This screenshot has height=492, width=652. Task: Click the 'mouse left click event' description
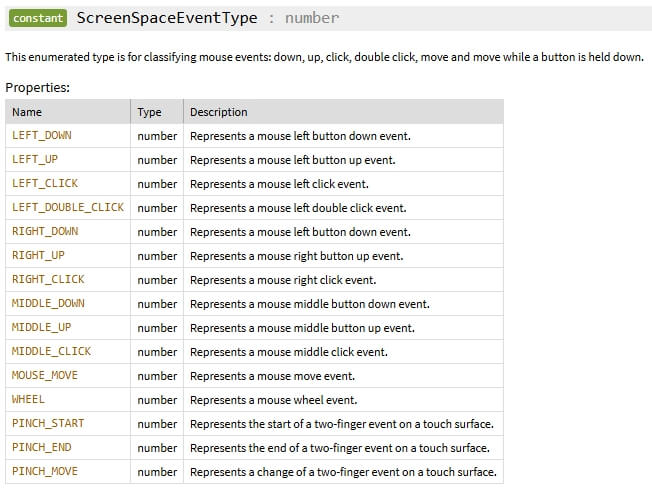pos(279,184)
